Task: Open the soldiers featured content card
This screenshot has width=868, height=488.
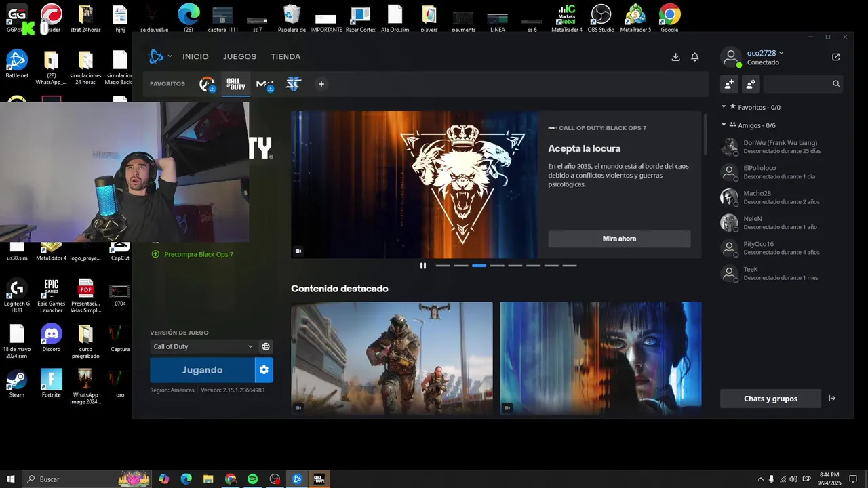Action: coord(392,358)
